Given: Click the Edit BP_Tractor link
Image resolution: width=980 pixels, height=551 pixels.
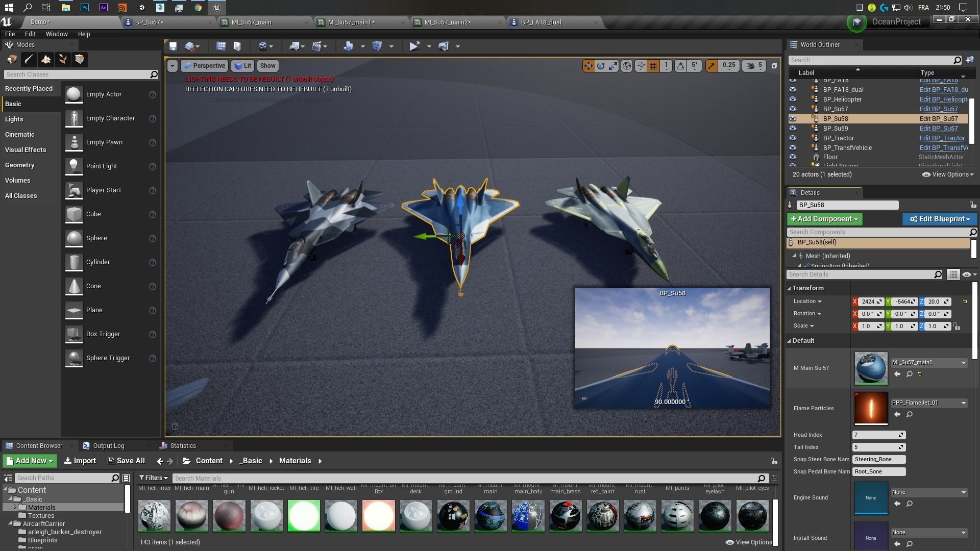Looking at the screenshot, I should (942, 138).
